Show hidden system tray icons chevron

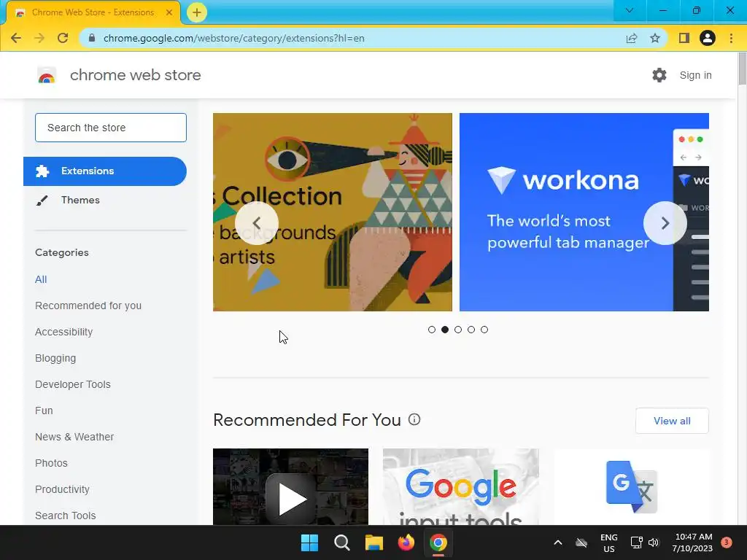(x=558, y=542)
